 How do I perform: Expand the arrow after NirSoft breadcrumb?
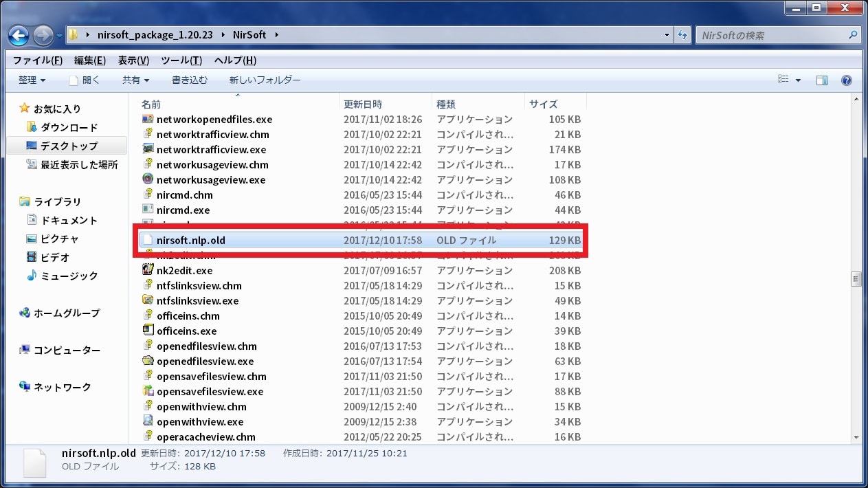click(x=276, y=35)
